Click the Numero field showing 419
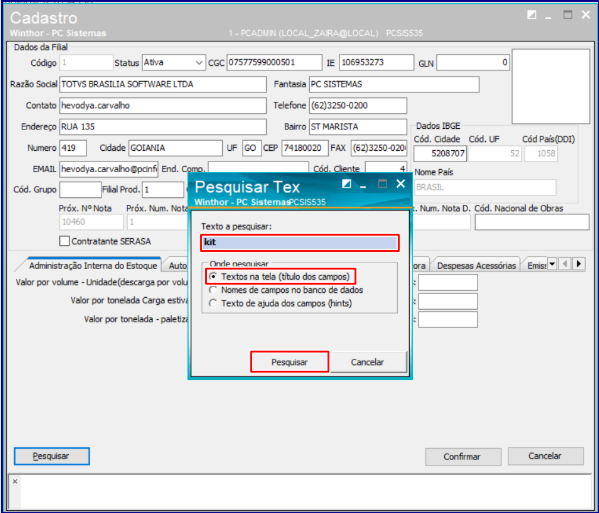The image size is (599, 513). pos(73,148)
